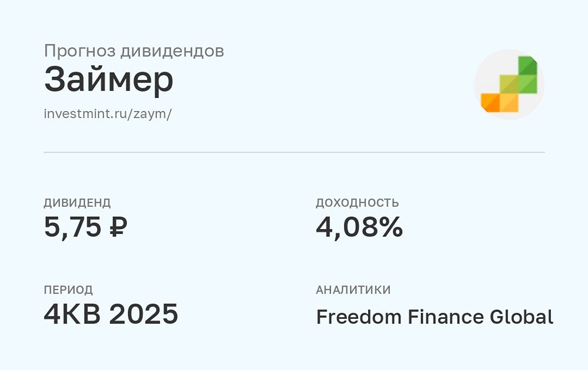Select the 5,75 dividend amount
This screenshot has width=588, height=370.
click(x=72, y=227)
